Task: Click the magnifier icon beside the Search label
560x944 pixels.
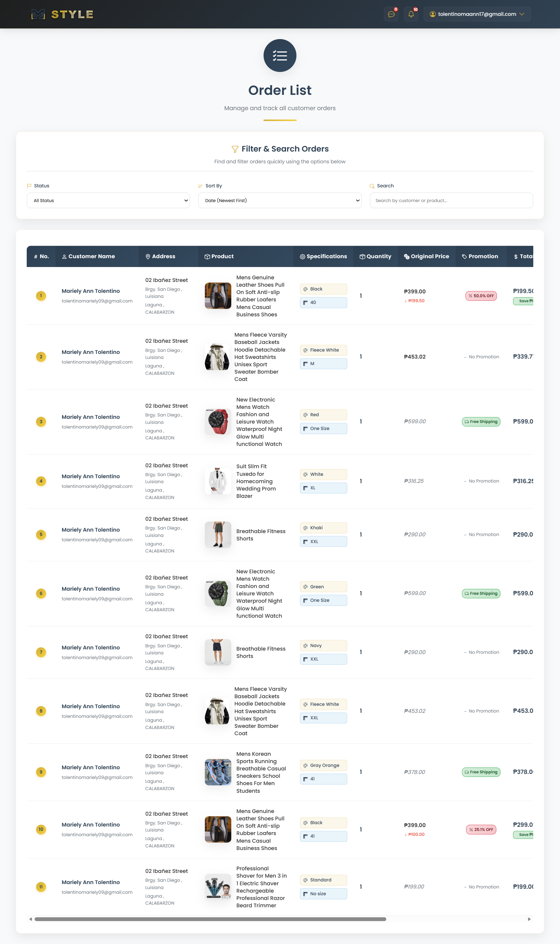Action: coord(373,185)
